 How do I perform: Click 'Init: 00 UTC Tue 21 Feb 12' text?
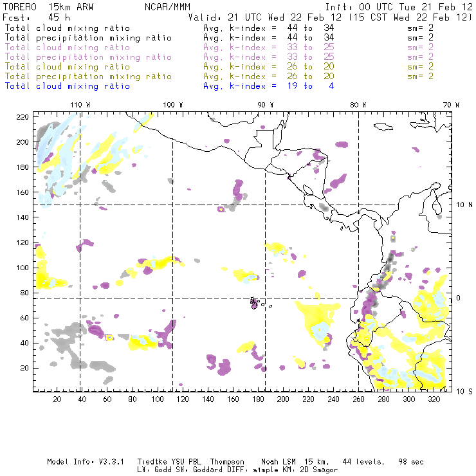(x=399, y=7)
